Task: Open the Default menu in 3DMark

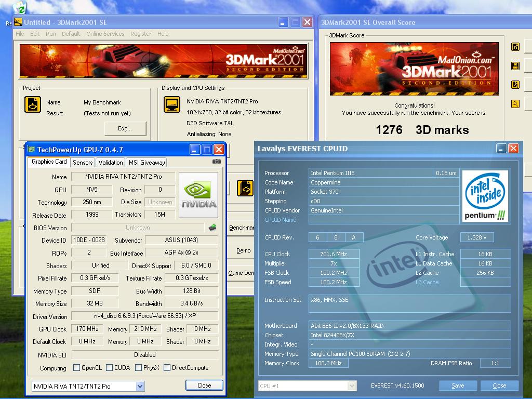Action: pos(71,34)
